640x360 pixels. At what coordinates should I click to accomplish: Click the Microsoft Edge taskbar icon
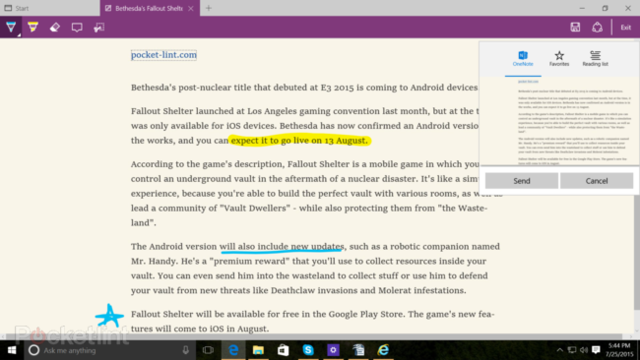point(233,350)
